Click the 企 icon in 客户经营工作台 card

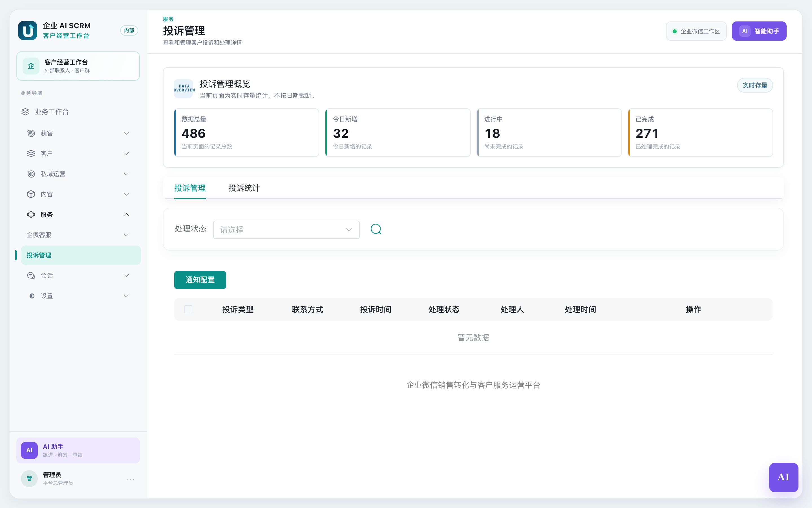[31, 66]
